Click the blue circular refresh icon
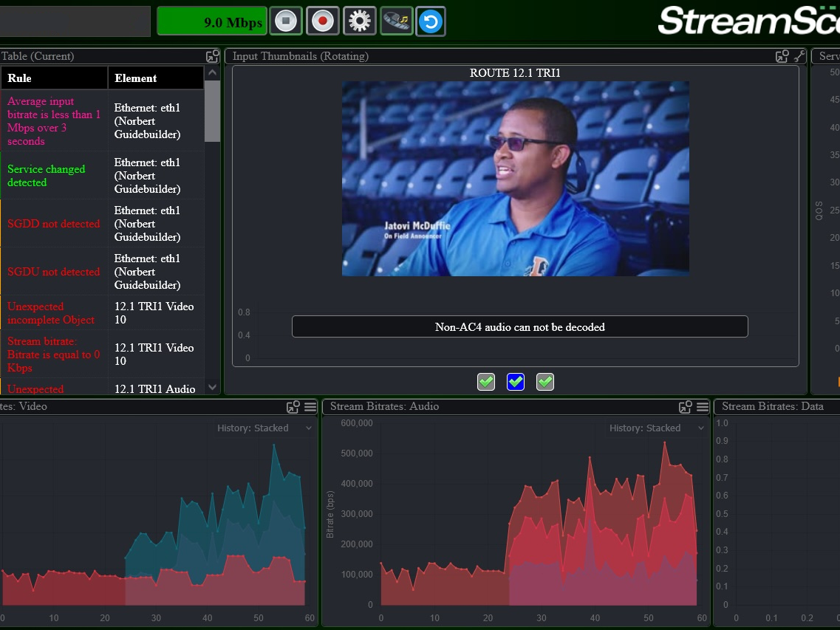 point(431,21)
